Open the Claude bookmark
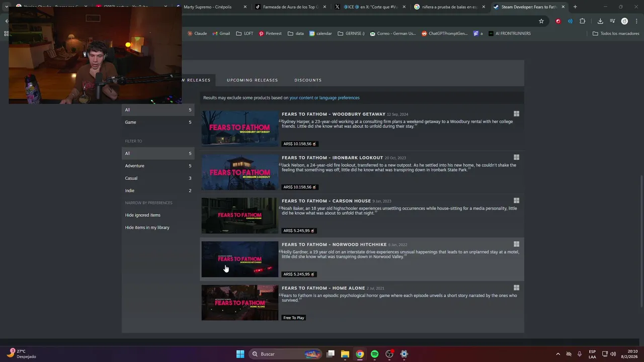 [197, 34]
